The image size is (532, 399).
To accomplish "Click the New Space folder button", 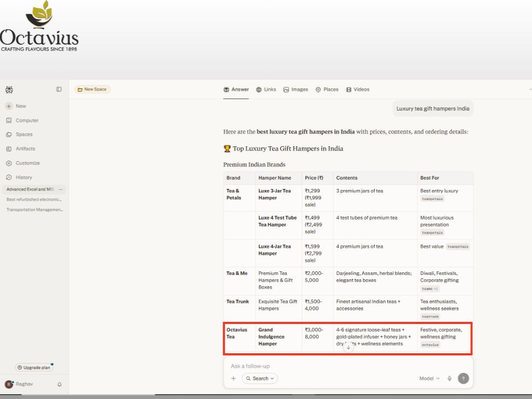I will click(92, 89).
